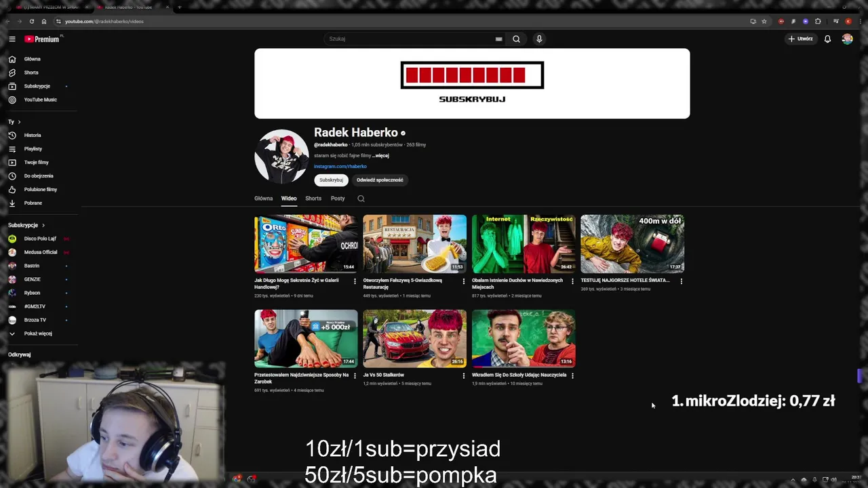Select the Wideo channel tab
The height and width of the screenshot is (488, 868).
point(289,199)
